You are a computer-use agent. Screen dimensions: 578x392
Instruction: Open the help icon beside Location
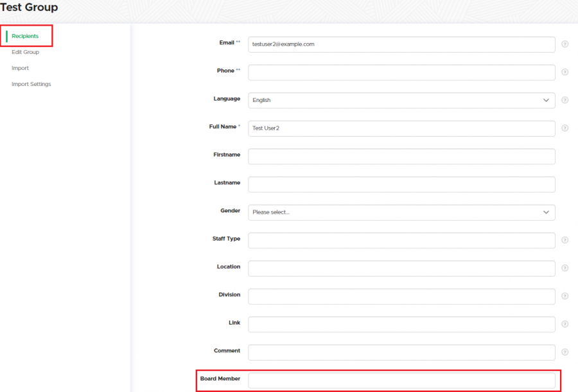pos(565,268)
